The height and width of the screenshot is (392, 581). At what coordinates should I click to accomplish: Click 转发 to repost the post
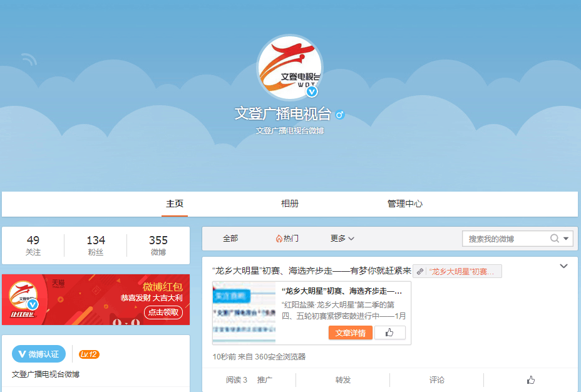[x=342, y=379]
